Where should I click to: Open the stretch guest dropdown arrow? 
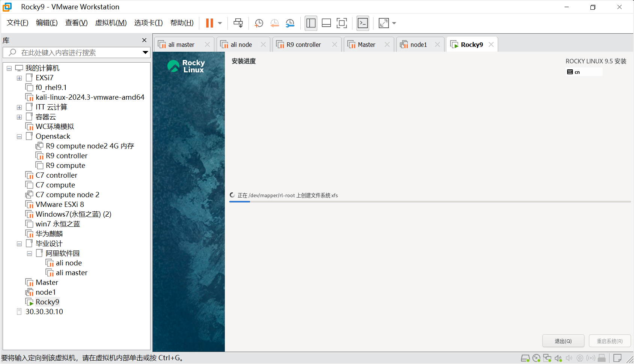pos(394,23)
